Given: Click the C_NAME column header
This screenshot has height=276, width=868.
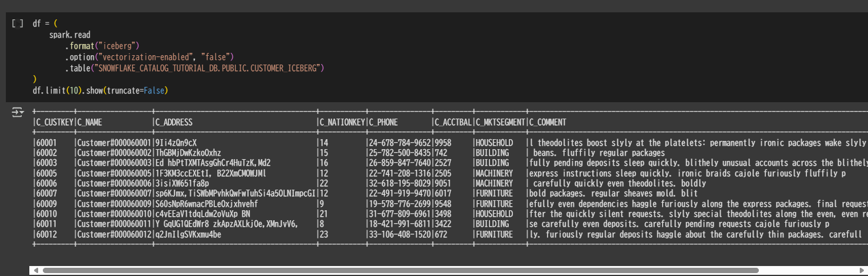Looking at the screenshot, I should click(89, 122).
